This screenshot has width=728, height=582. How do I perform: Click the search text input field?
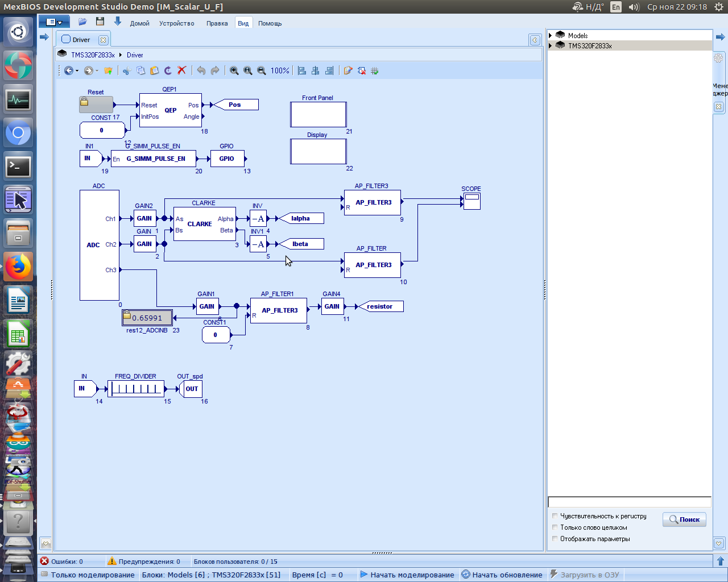pyautogui.click(x=629, y=502)
